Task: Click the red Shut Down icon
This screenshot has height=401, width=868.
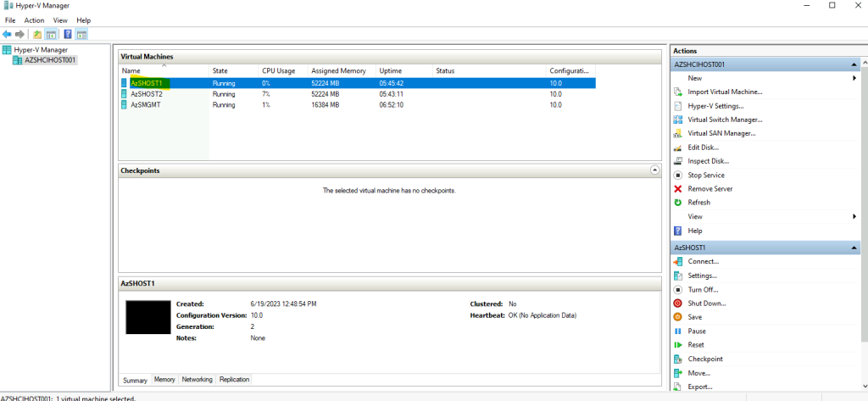Action: (x=677, y=304)
